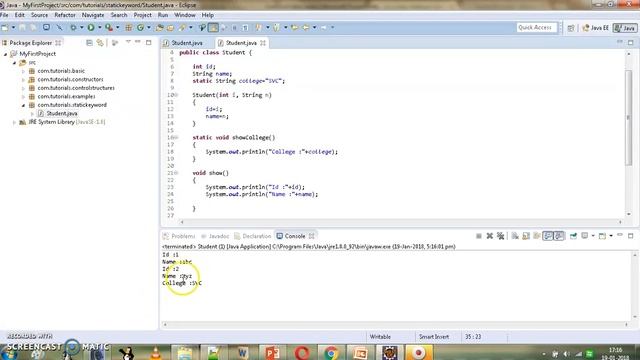Image resolution: width=640 pixels, height=360 pixels.
Task: Collapse All in Package Explorer toolbar
Action: click(89, 42)
